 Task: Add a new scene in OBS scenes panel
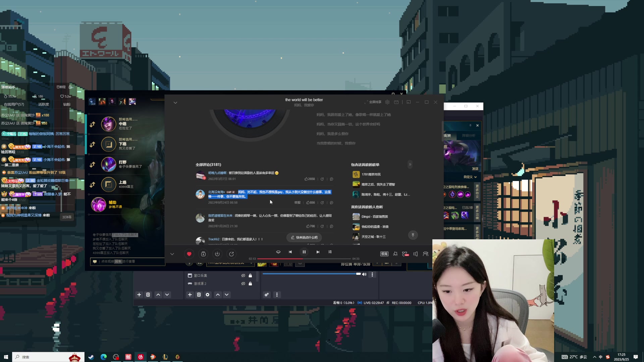[x=139, y=295]
